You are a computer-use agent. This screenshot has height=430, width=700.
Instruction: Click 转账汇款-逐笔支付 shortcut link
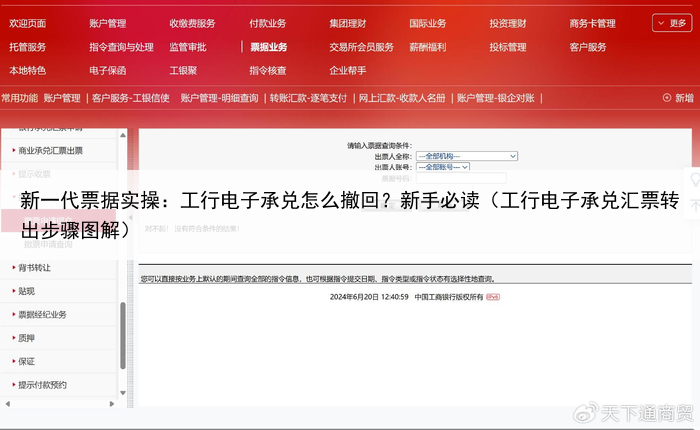point(308,98)
